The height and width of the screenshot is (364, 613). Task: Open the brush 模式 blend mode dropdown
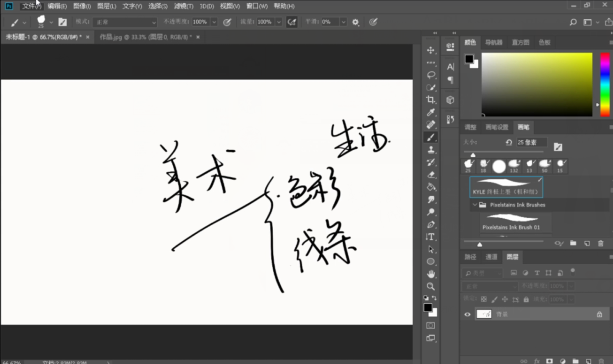point(124,22)
